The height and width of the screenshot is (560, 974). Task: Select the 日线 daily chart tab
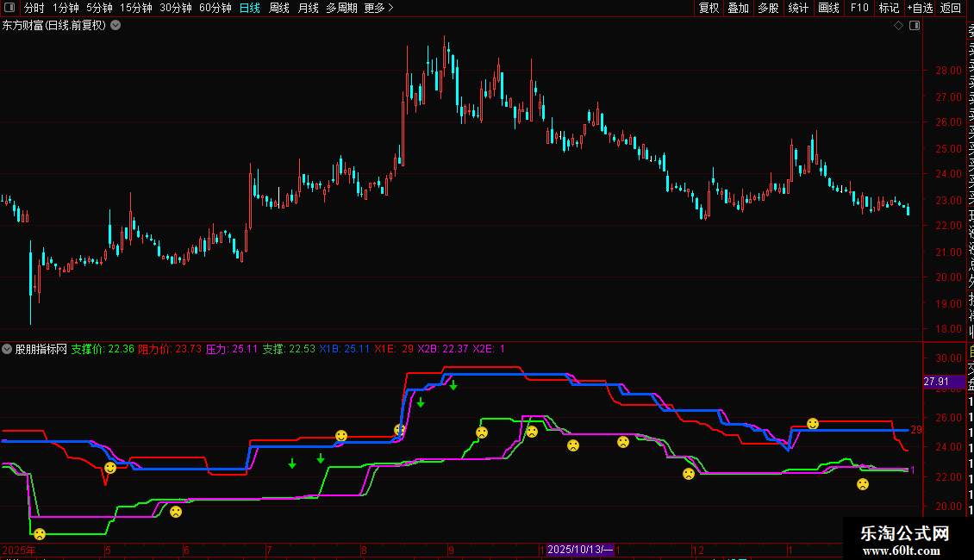click(x=250, y=8)
